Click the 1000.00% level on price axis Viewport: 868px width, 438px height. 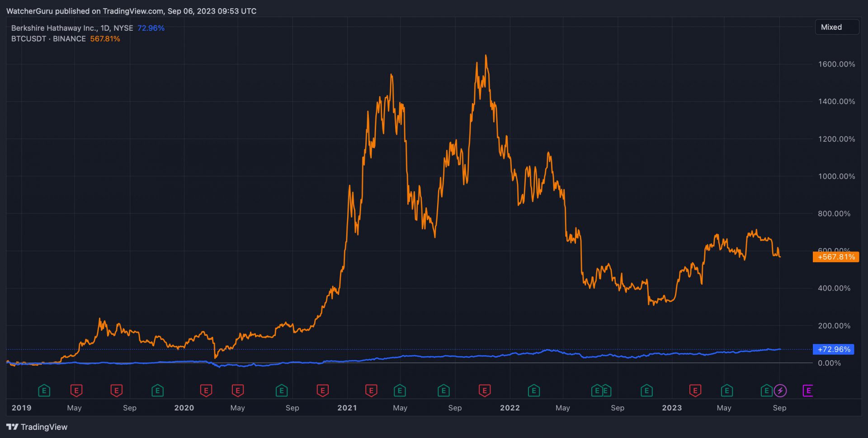coord(836,176)
